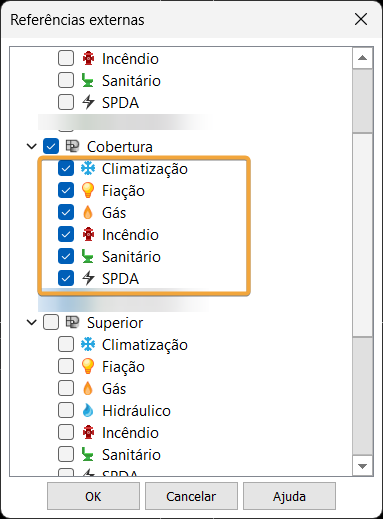Click the Incêndio hydrant icon under Cobertura
383x519 pixels.
(x=88, y=235)
